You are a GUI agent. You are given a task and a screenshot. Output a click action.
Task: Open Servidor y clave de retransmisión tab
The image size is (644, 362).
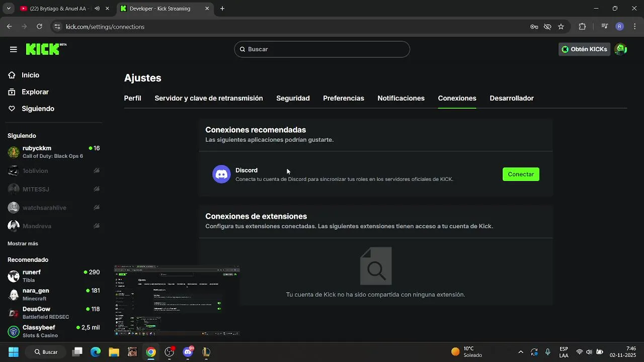pos(209,99)
